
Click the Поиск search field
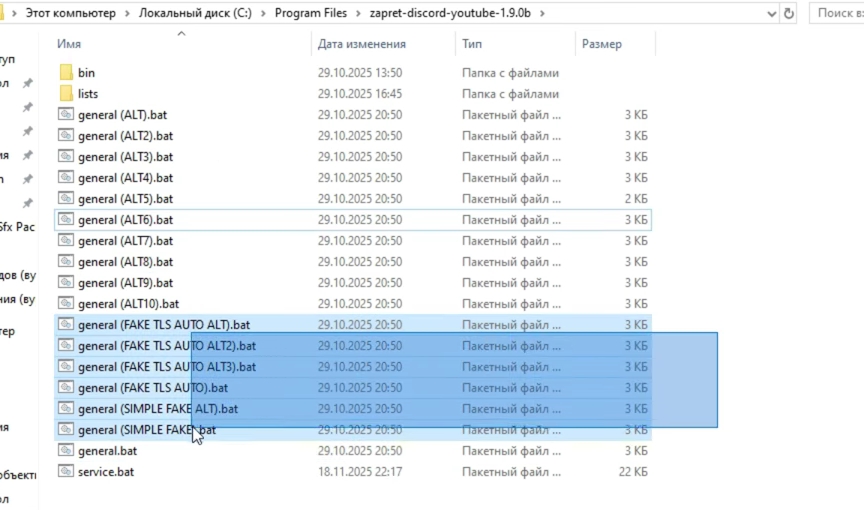tap(836, 13)
